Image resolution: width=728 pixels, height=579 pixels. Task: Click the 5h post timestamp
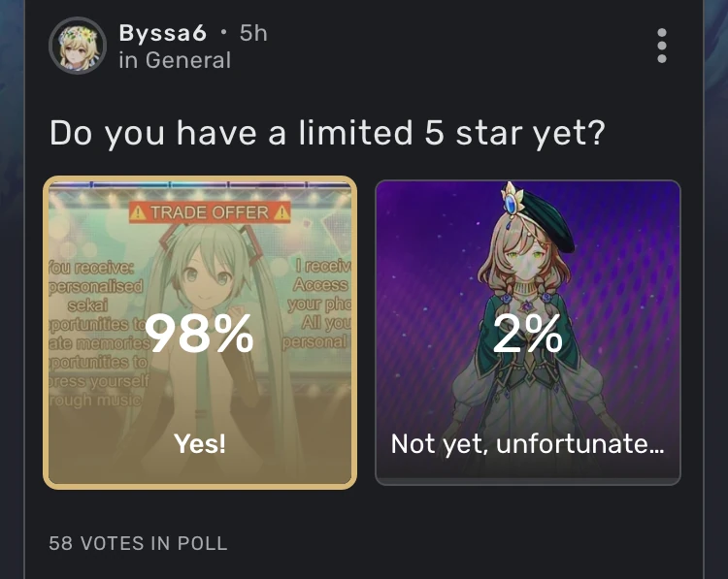(253, 33)
